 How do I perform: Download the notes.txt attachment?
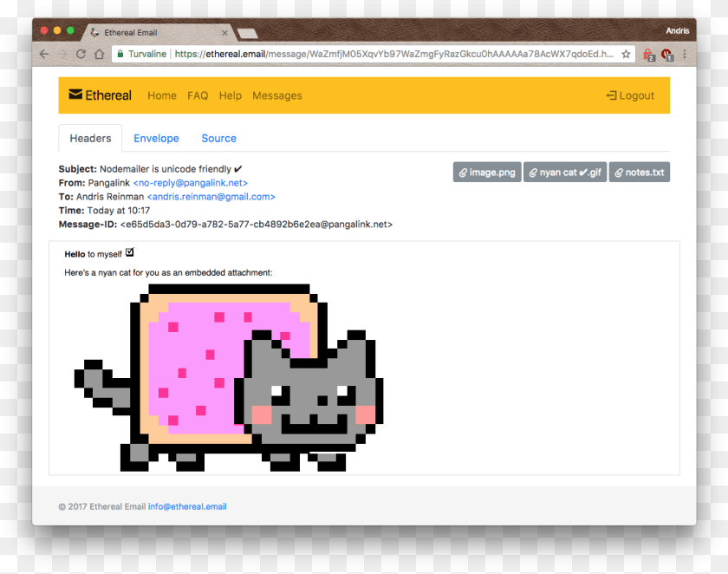pyautogui.click(x=640, y=173)
